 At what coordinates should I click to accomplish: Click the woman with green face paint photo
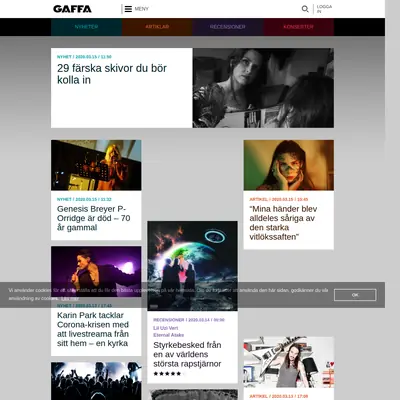[289, 165]
